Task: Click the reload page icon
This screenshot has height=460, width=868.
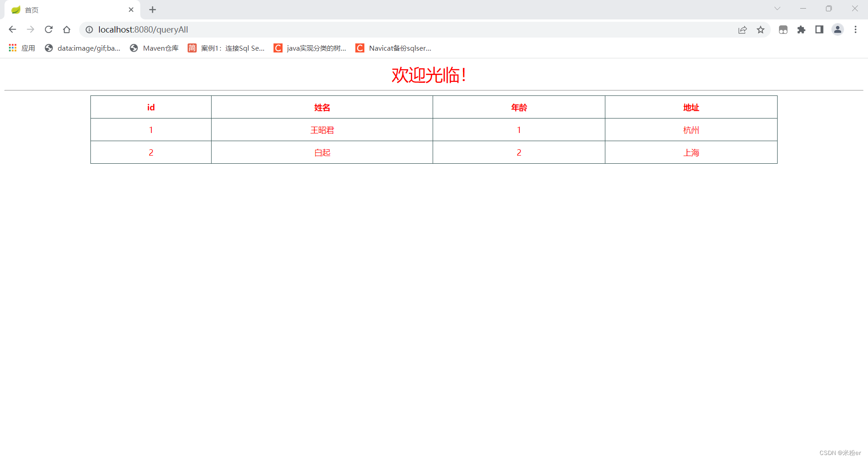Action: pos(48,29)
